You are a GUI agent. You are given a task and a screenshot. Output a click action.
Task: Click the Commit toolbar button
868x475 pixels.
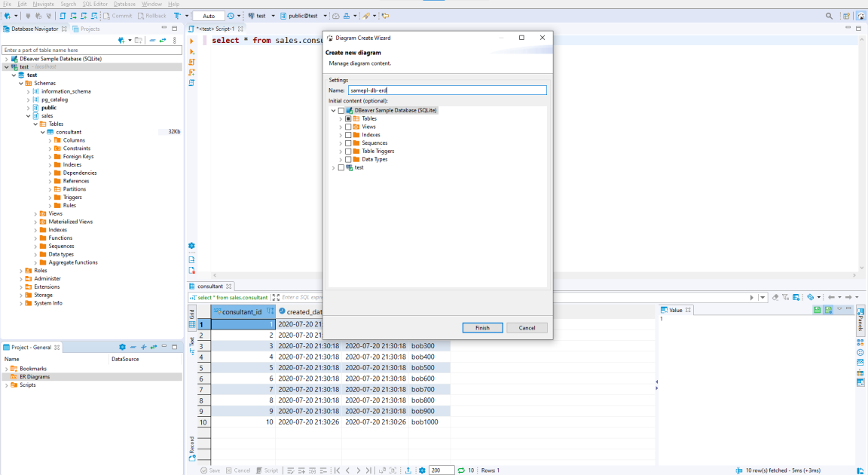coord(118,16)
